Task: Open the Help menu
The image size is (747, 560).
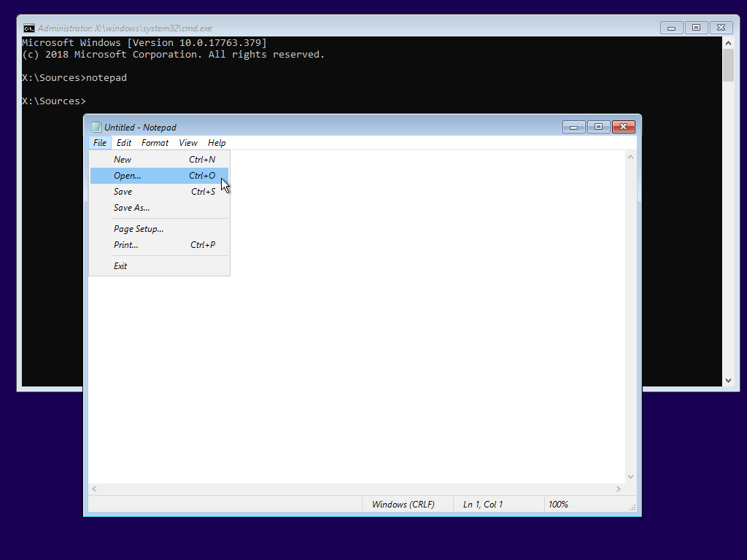Action: 216,142
